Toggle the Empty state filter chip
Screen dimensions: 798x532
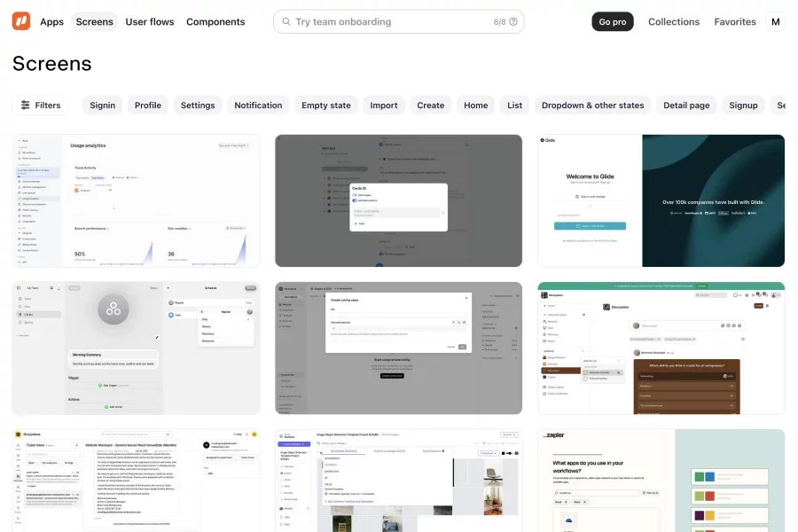(326, 106)
